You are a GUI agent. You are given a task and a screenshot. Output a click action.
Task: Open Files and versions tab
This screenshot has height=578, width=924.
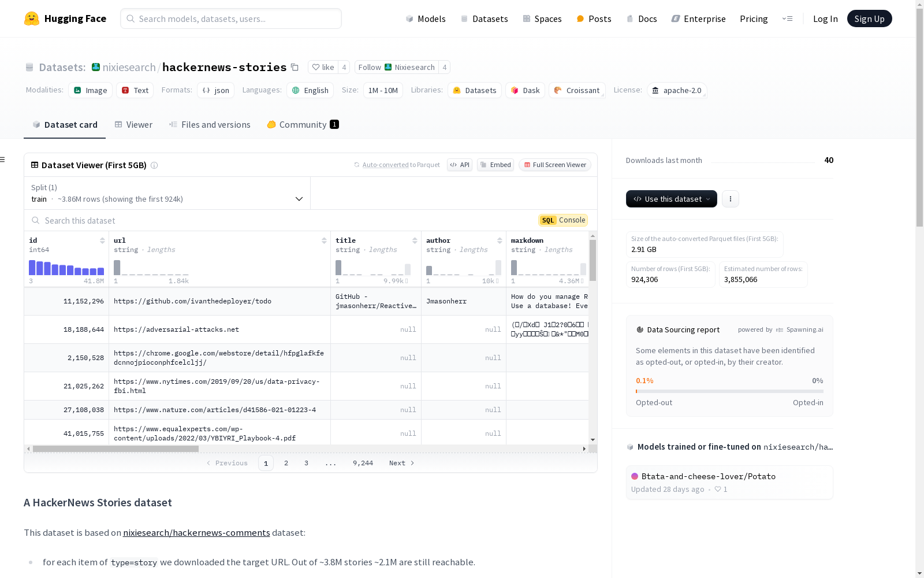click(210, 125)
